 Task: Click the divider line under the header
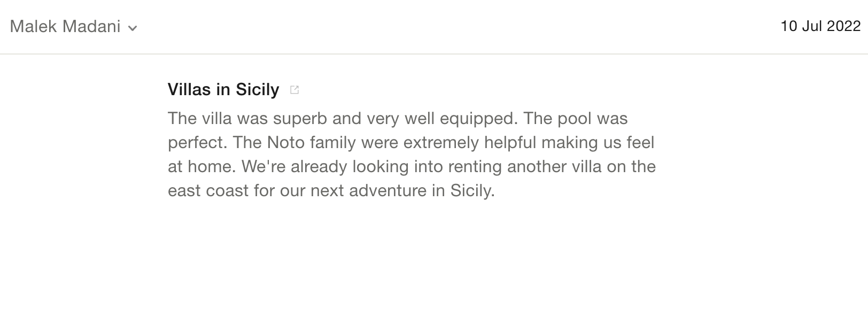tap(434, 53)
